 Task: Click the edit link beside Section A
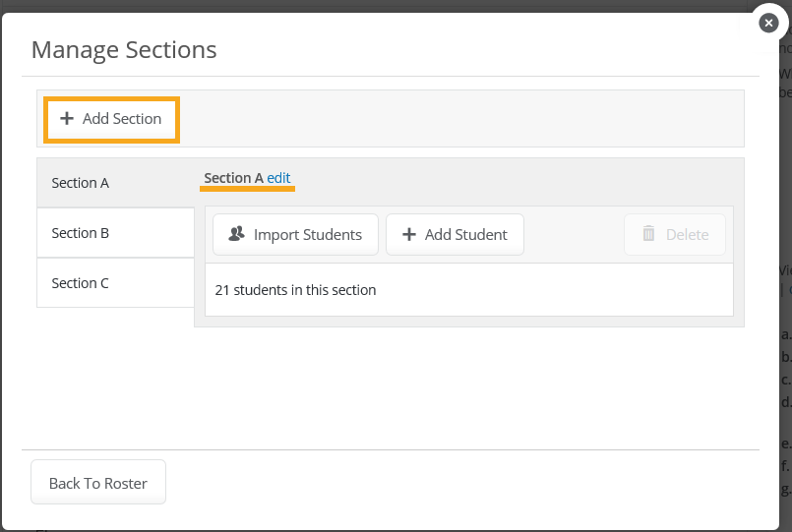click(278, 178)
